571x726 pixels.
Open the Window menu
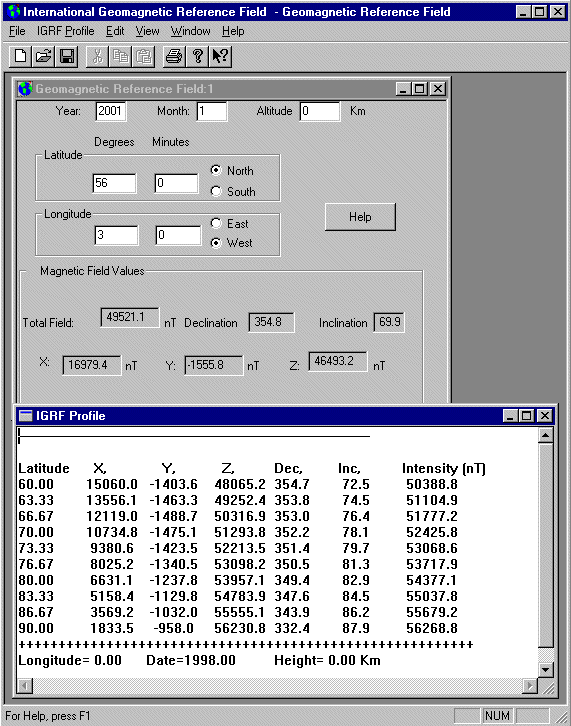(x=190, y=31)
